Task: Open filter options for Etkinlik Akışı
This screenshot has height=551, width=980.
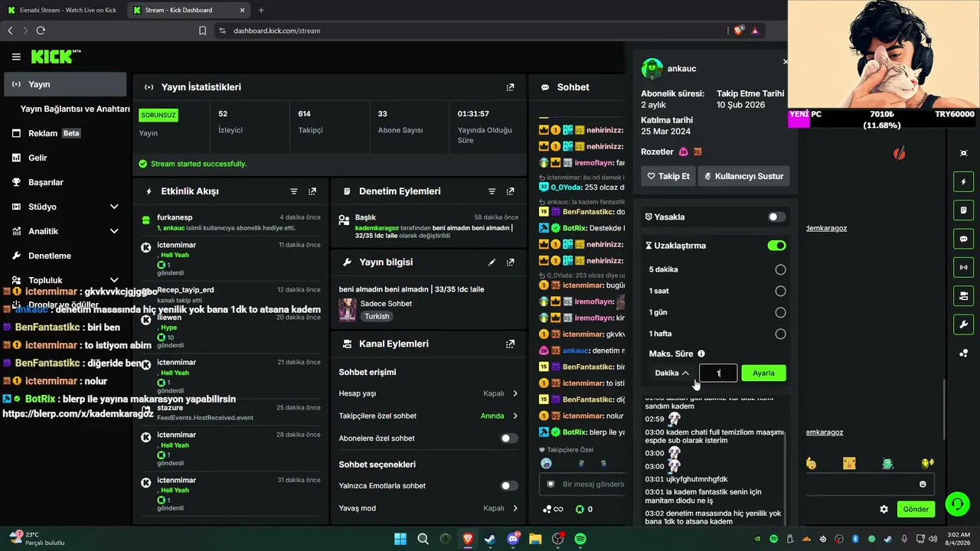Action: pos(294,191)
